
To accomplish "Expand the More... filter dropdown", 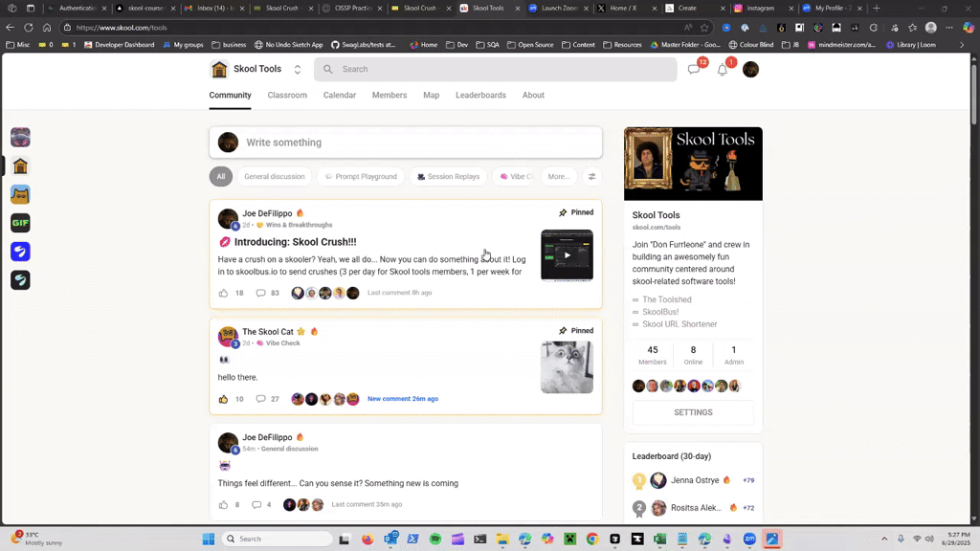I will (x=558, y=176).
